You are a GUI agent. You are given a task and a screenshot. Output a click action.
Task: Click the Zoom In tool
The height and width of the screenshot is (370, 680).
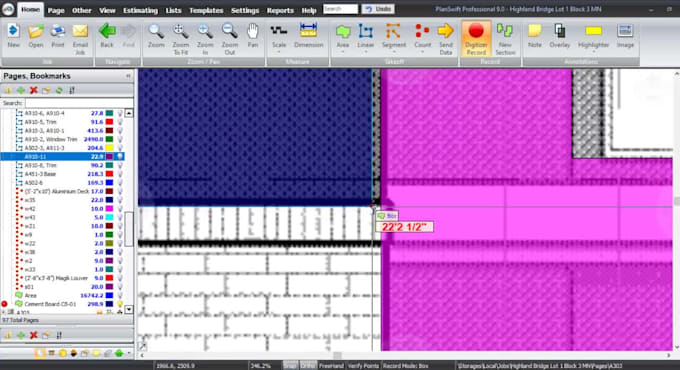205,38
